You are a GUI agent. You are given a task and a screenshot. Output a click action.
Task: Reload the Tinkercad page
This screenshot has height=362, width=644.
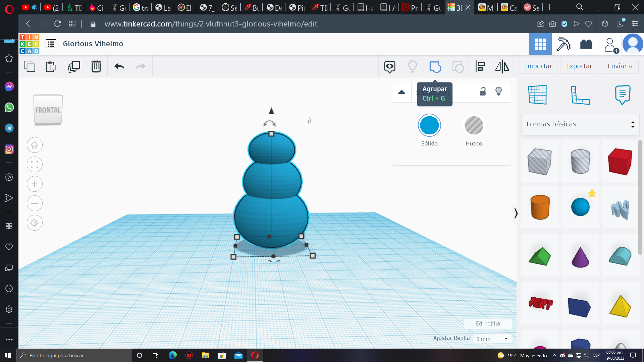pyautogui.click(x=57, y=24)
